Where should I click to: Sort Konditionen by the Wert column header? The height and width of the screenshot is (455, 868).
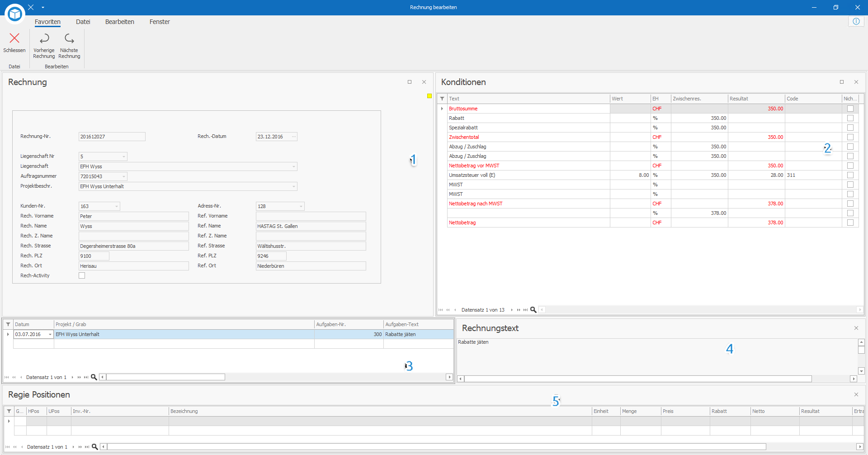(x=630, y=99)
